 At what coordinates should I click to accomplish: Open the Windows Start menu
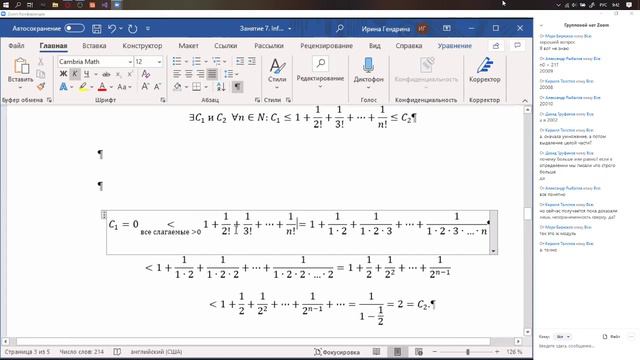click(x=6, y=4)
